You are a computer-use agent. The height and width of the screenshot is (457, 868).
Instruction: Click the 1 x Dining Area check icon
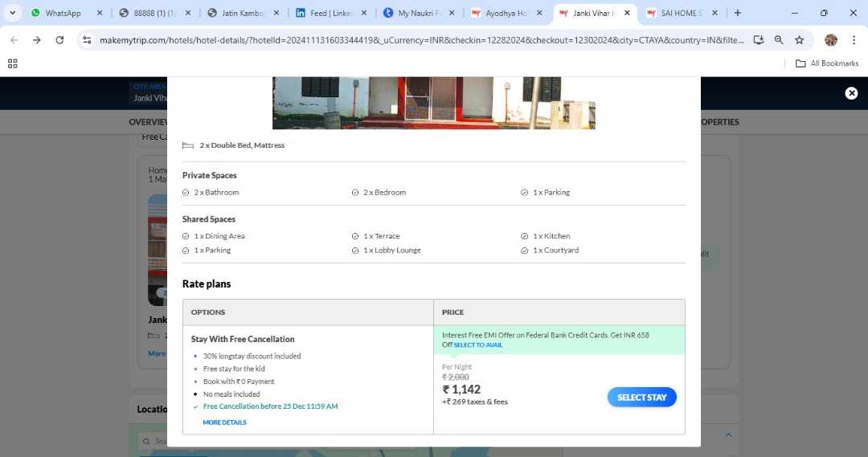point(186,236)
